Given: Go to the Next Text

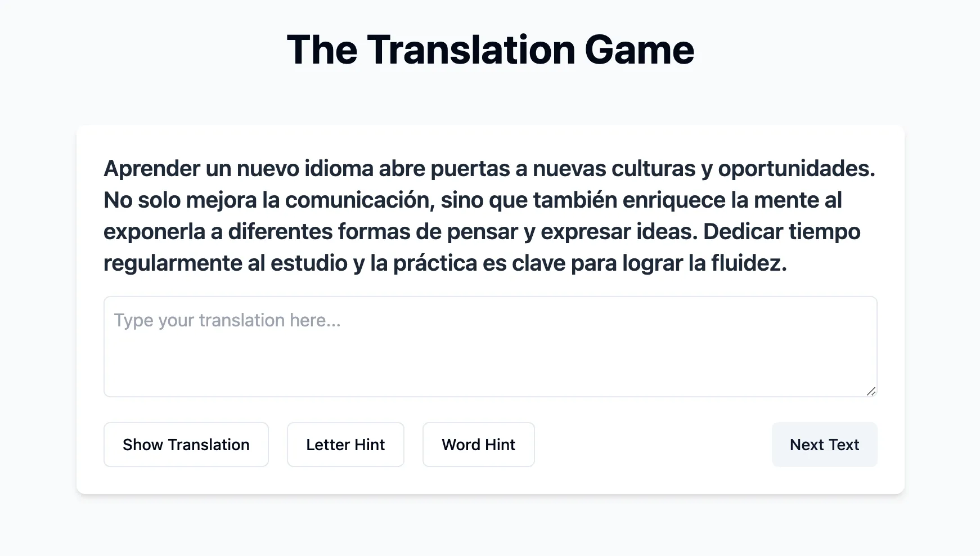Looking at the screenshot, I should point(824,445).
